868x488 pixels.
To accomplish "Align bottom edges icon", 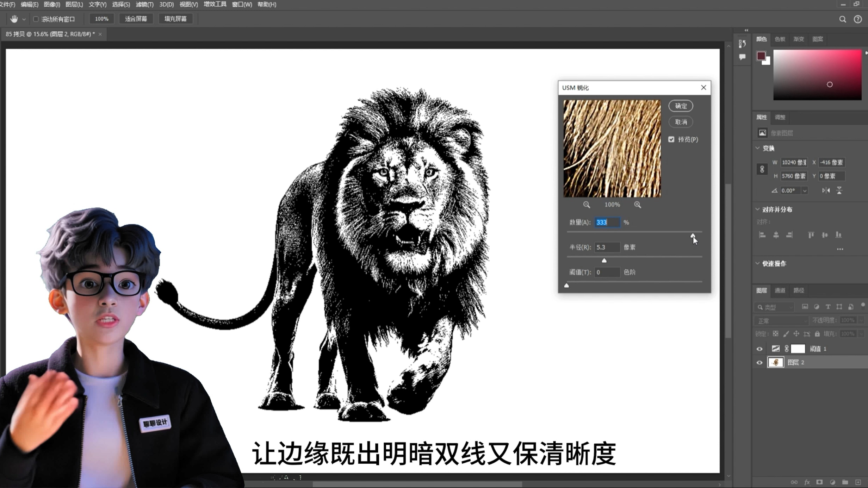I will (x=838, y=235).
